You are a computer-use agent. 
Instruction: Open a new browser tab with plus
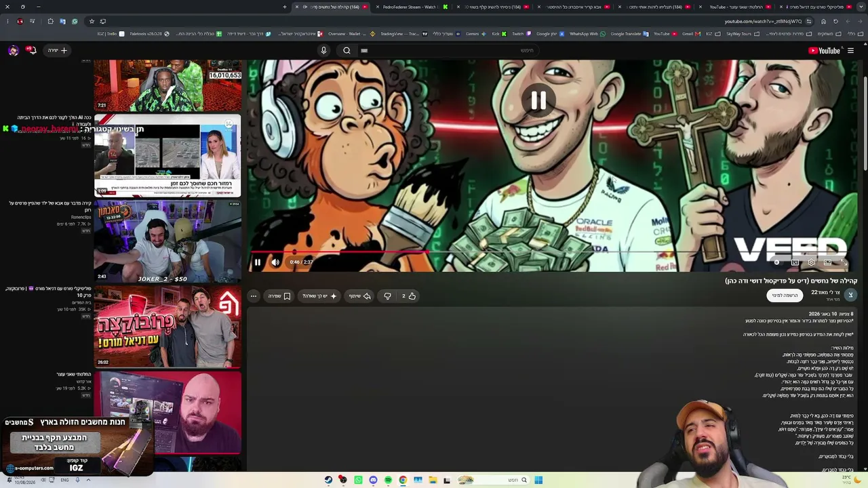(x=285, y=7)
